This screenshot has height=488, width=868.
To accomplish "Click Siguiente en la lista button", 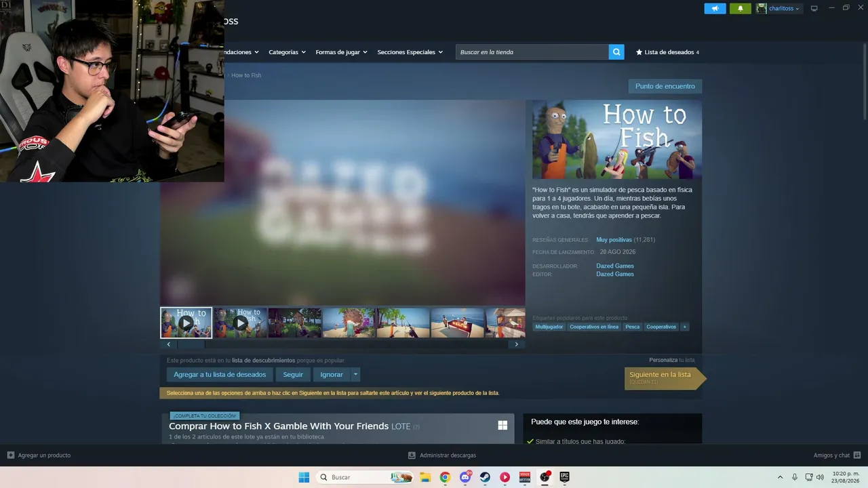I will point(665,378).
